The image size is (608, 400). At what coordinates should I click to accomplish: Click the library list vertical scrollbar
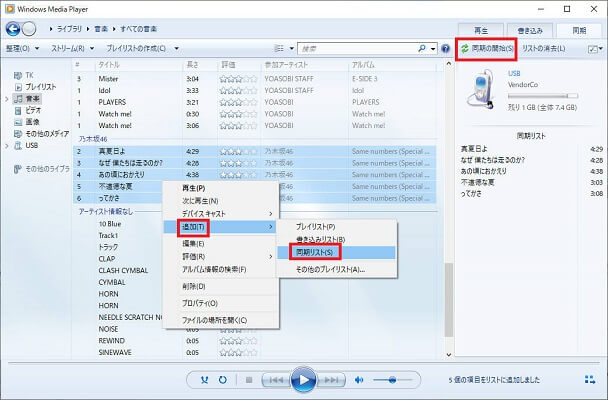tap(449, 300)
